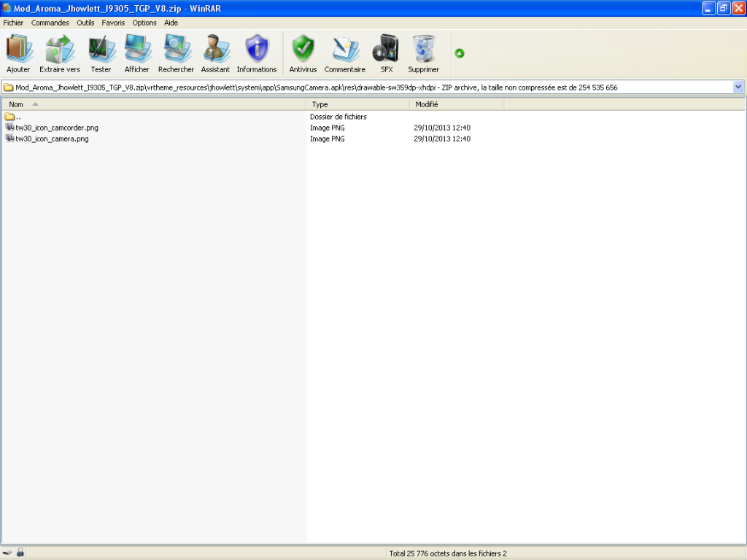
Task: Click the padlock status bar icon
Action: (x=20, y=553)
